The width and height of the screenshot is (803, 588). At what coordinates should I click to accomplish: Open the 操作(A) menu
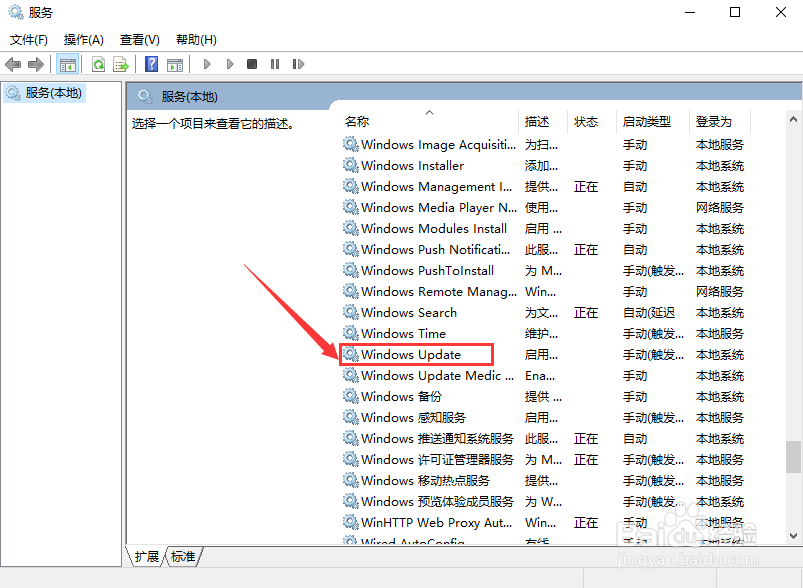83,39
